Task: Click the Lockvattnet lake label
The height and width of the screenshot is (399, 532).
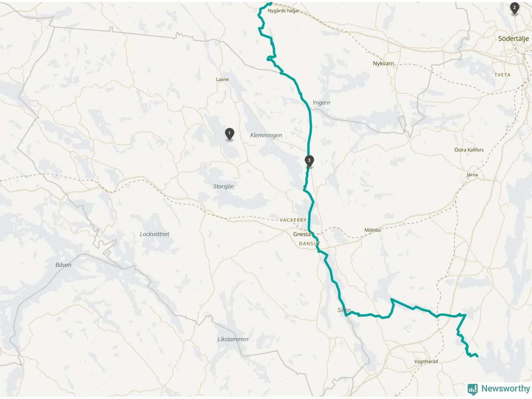Action: coord(155,234)
